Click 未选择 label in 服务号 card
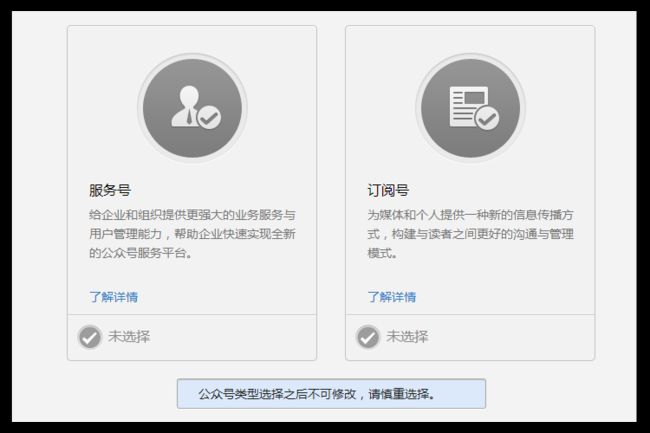650x433 pixels. point(129,336)
